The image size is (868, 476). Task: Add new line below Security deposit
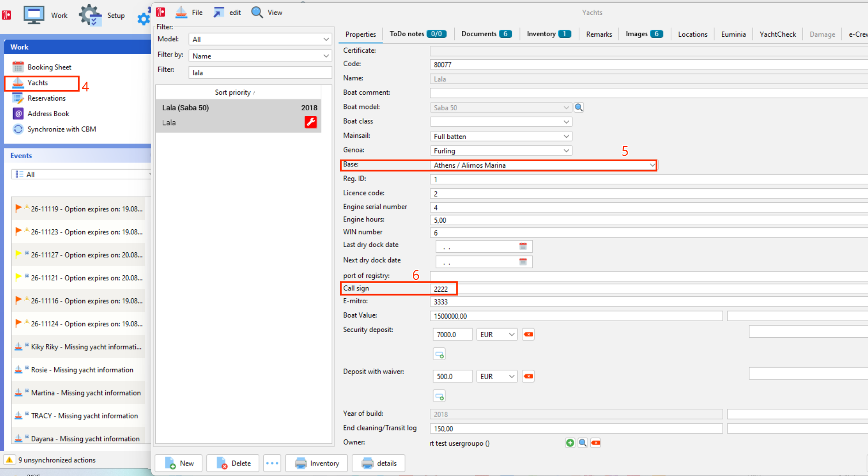(x=439, y=354)
